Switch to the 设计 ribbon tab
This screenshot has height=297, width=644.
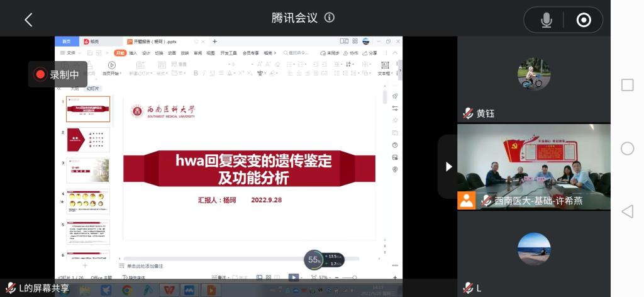pos(146,53)
